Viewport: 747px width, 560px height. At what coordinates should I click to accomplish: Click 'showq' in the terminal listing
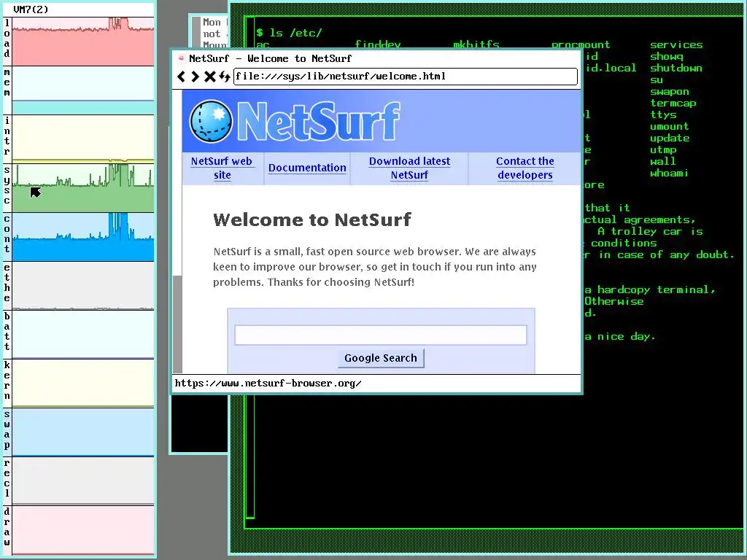(667, 56)
